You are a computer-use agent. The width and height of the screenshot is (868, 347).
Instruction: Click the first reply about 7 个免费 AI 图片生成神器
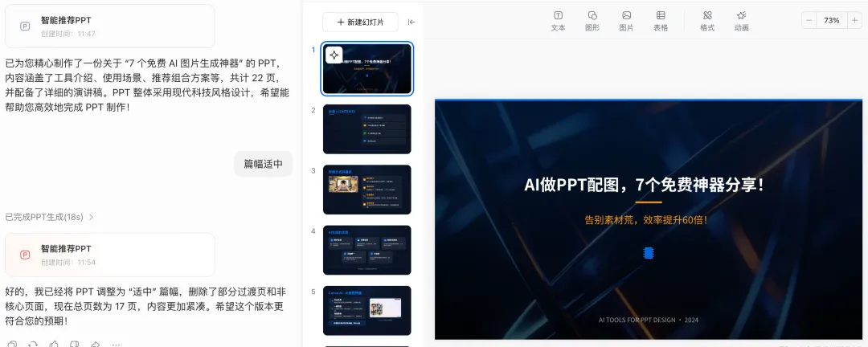tap(147, 84)
